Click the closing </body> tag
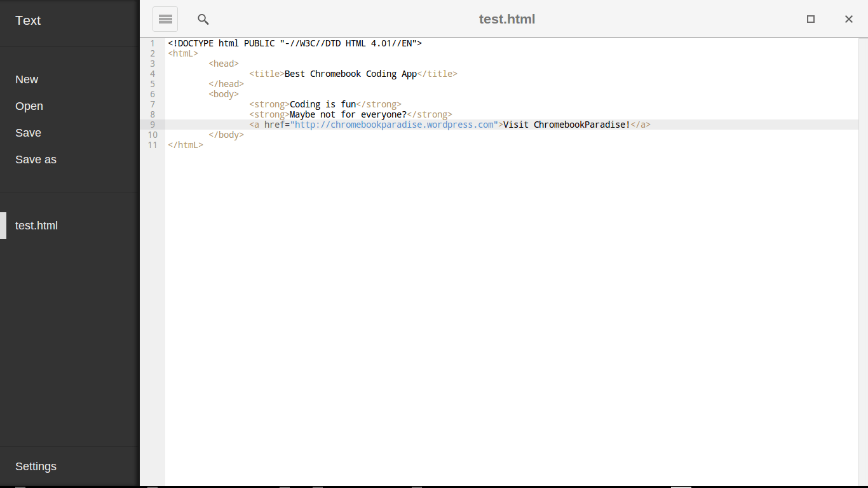Screen dimensions: 868x488 (x=226, y=135)
